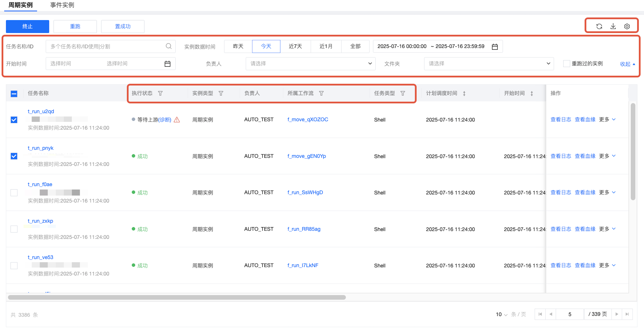The width and height of the screenshot is (644, 328).
Task: View lineage 查看血缘 for t_run_f0ae
Action: point(585,193)
